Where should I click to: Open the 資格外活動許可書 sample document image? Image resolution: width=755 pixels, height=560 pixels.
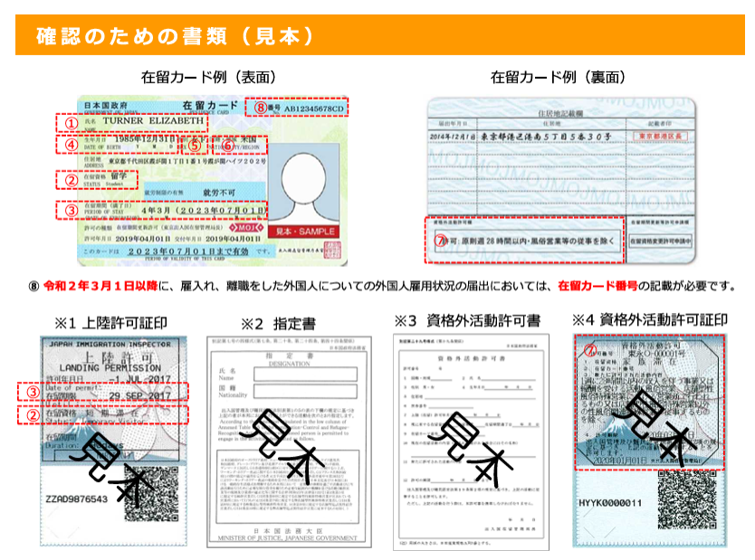[x=471, y=442]
